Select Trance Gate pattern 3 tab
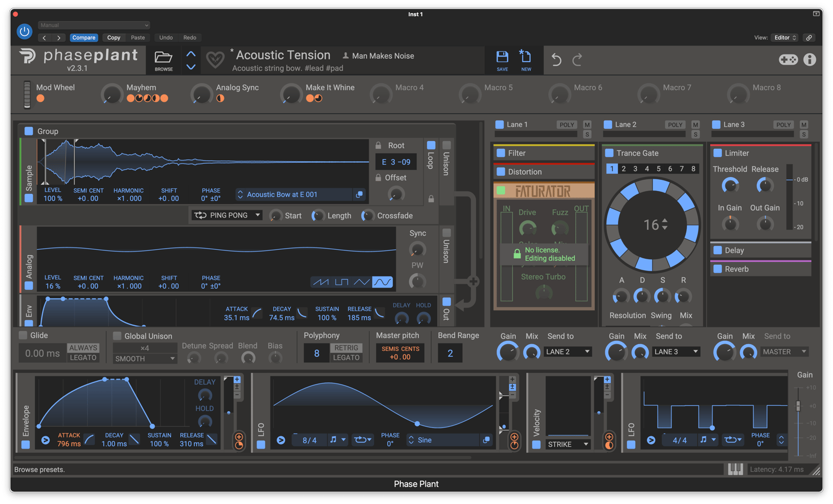Image resolution: width=833 pixels, height=504 pixels. (x=635, y=169)
